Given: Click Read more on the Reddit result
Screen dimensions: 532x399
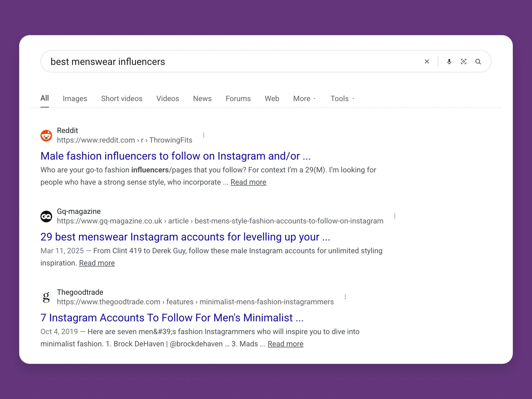Looking at the screenshot, I should [x=248, y=182].
